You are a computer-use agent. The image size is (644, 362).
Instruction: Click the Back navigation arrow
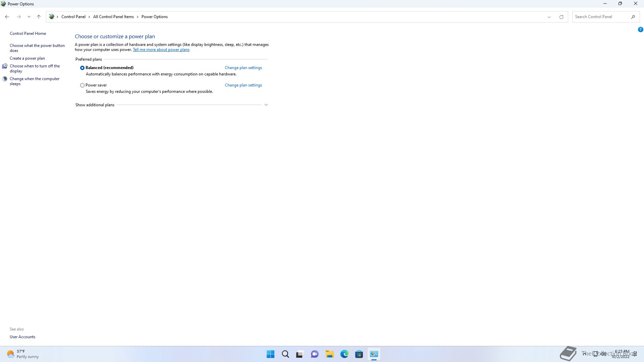click(x=7, y=17)
